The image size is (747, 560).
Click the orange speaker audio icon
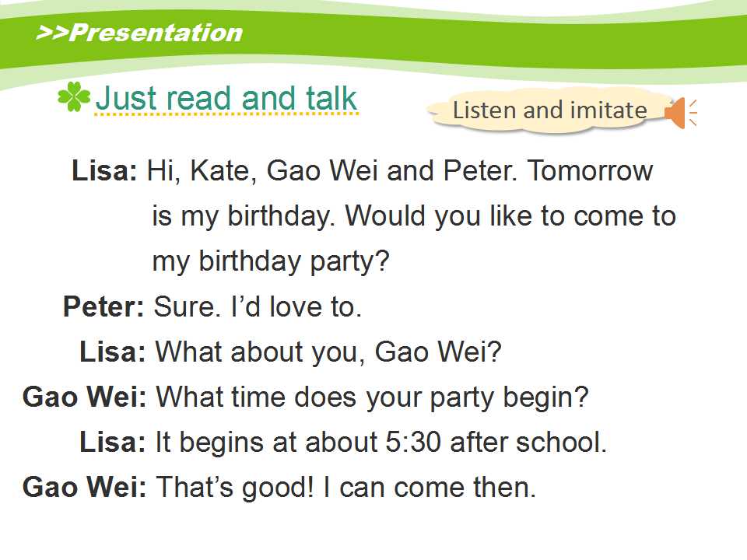pyautogui.click(x=681, y=114)
